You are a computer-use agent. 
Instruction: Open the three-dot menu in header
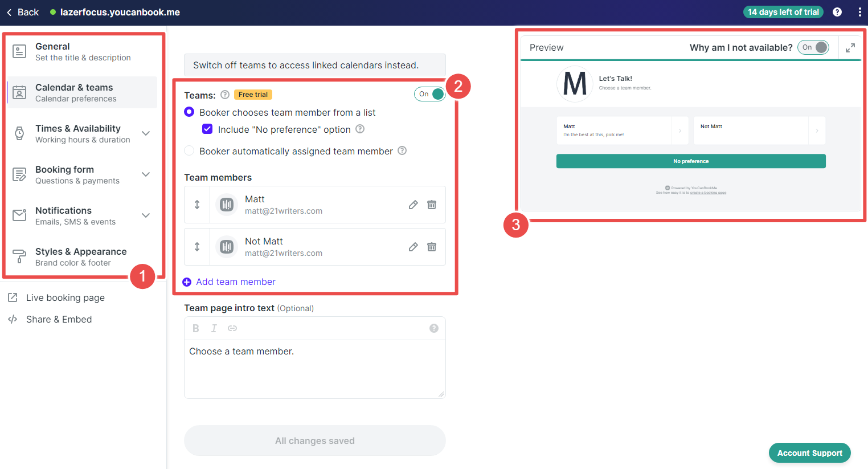859,12
